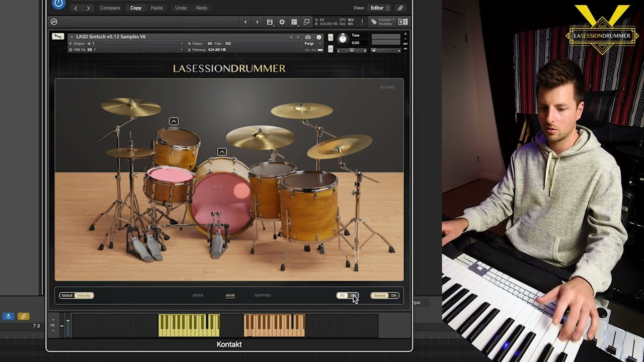
Task: Go to previous plugin setting arrow
Action: [76, 8]
